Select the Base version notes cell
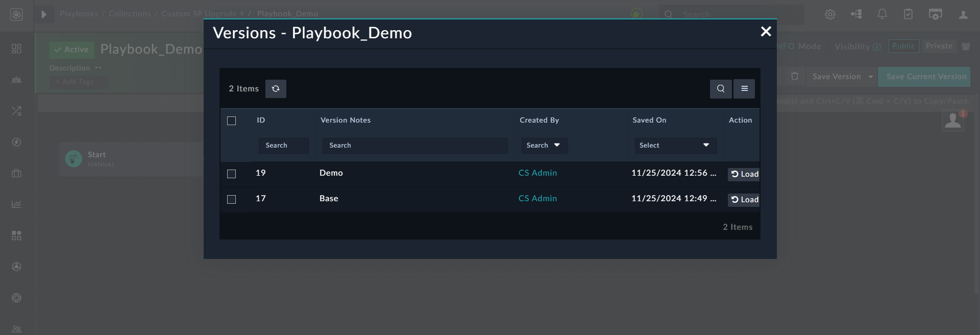 click(329, 199)
